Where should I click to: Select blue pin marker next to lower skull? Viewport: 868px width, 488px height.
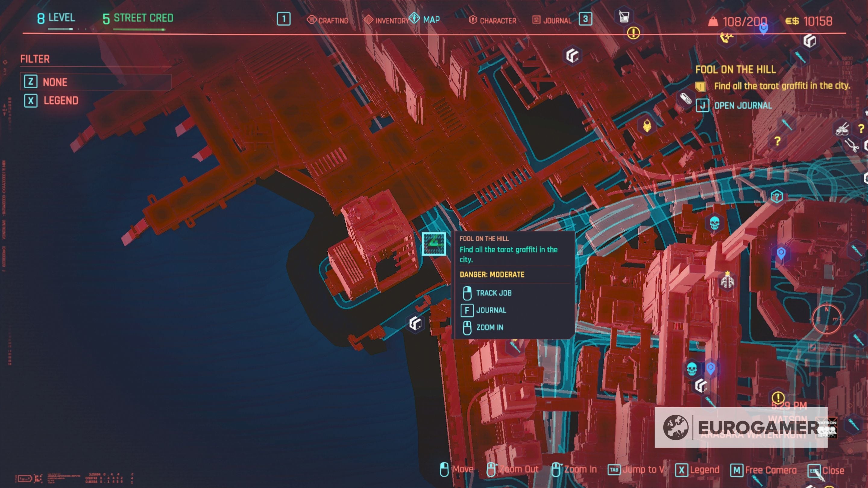pos(710,368)
